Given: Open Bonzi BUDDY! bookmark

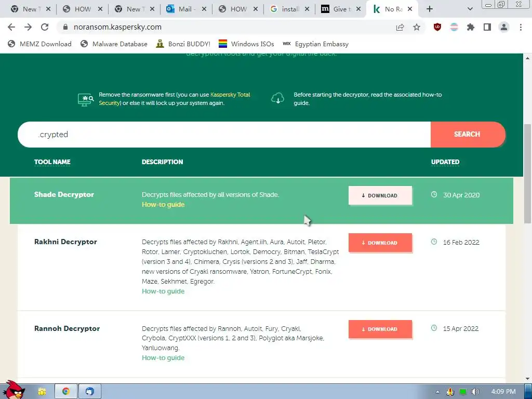Looking at the screenshot, I should click(183, 44).
